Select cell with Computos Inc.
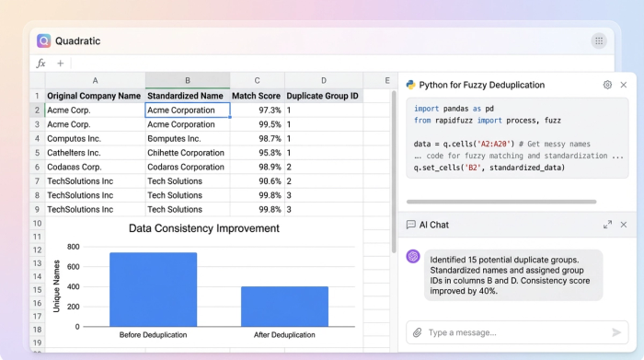The image size is (644, 360). tap(95, 138)
